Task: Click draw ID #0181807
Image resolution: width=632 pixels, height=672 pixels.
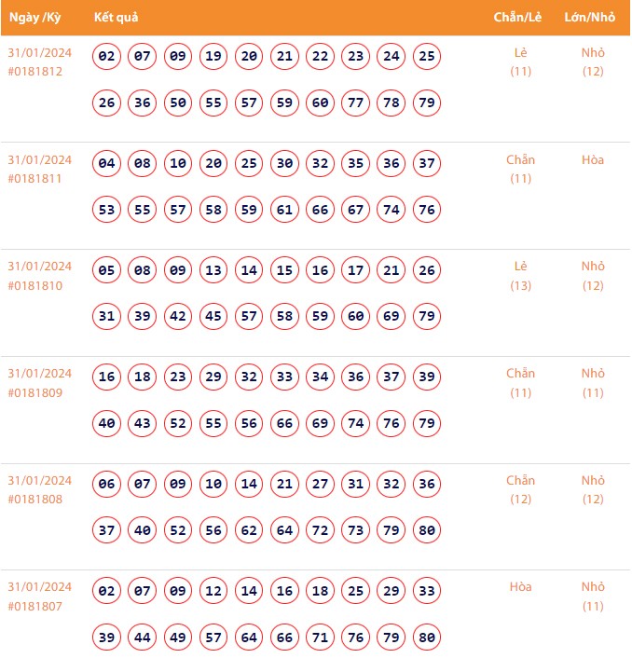Action: tap(35, 607)
